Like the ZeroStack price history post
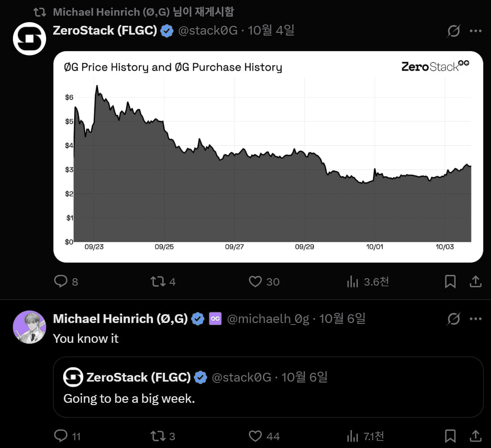Viewport: 491px width, 448px height. 255,281
